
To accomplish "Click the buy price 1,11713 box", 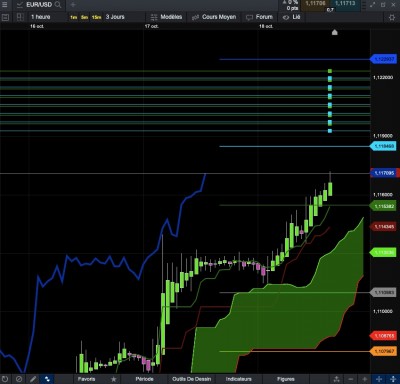I will pos(345,4).
